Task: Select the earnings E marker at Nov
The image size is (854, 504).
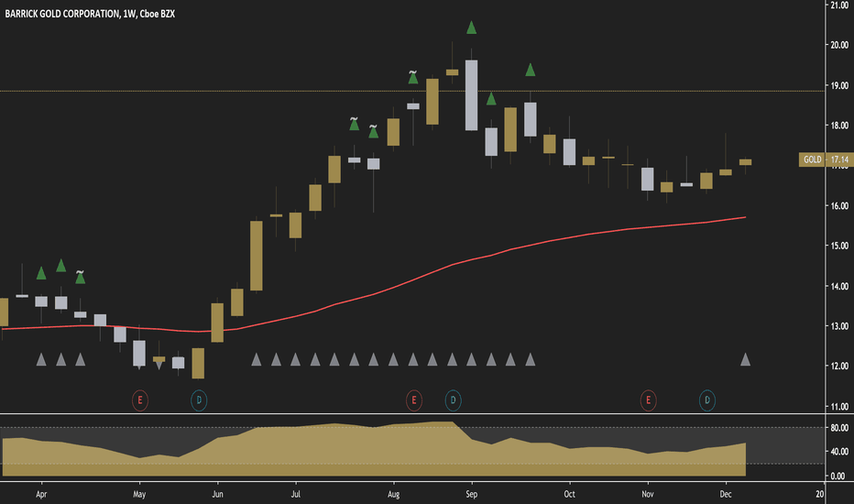Action: tap(648, 400)
